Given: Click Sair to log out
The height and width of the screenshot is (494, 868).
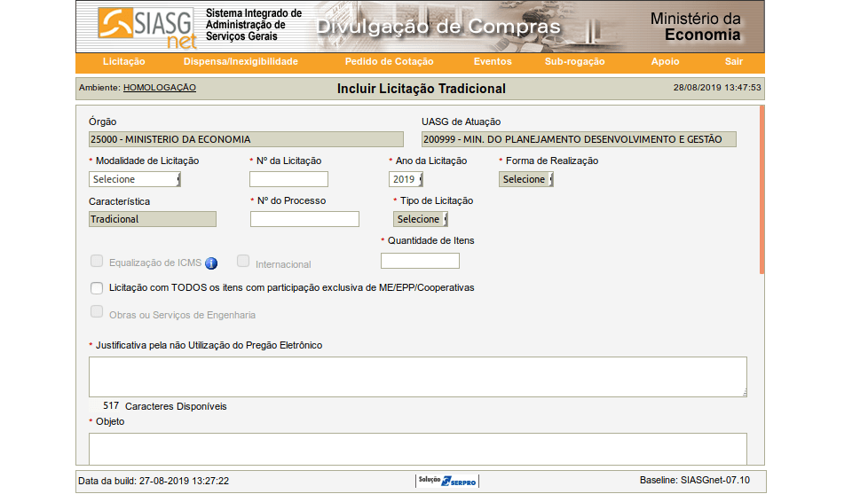Looking at the screenshot, I should pos(734,61).
